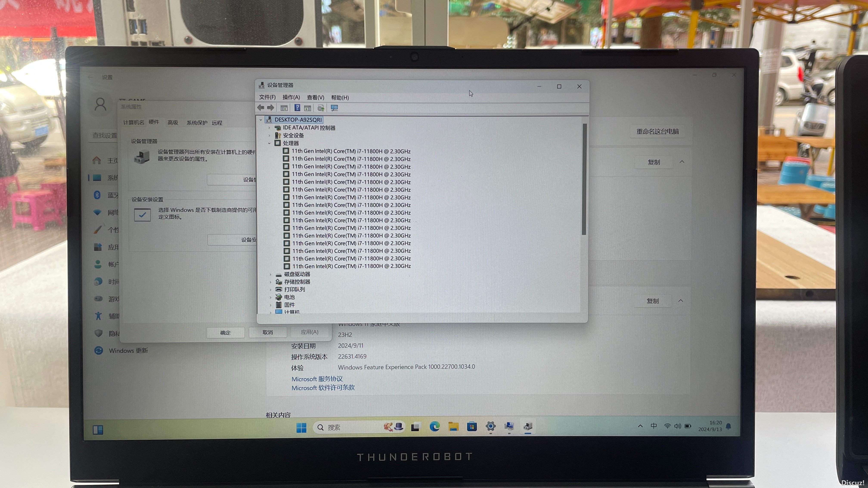Viewport: 868px width, 488px height.
Task: Select the 存储控制器 category
Action: (297, 282)
